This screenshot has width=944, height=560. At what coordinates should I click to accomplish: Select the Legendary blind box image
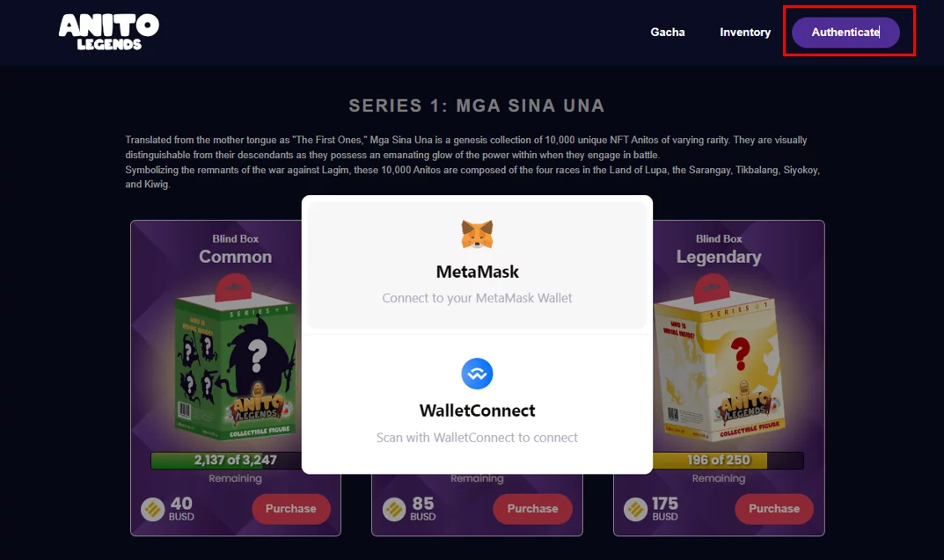tap(720, 358)
